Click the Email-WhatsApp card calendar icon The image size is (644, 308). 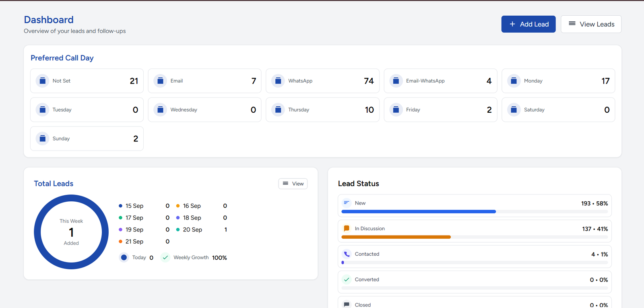tap(396, 81)
